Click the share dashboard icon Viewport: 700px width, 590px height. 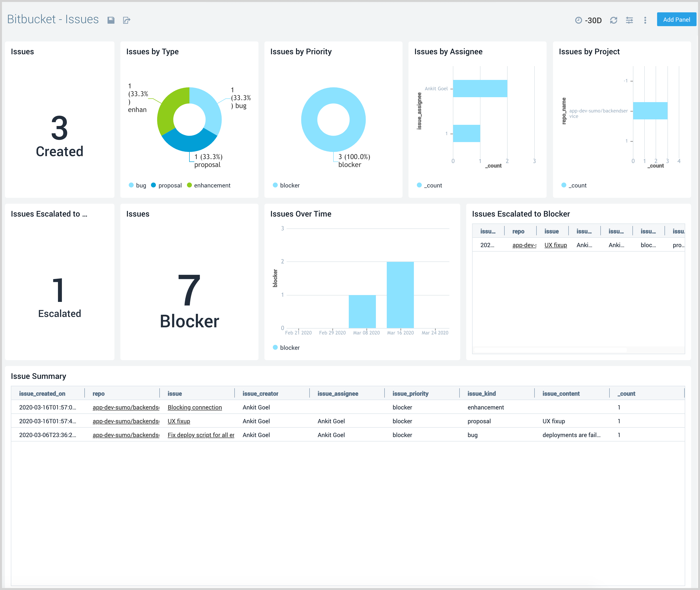(x=127, y=20)
